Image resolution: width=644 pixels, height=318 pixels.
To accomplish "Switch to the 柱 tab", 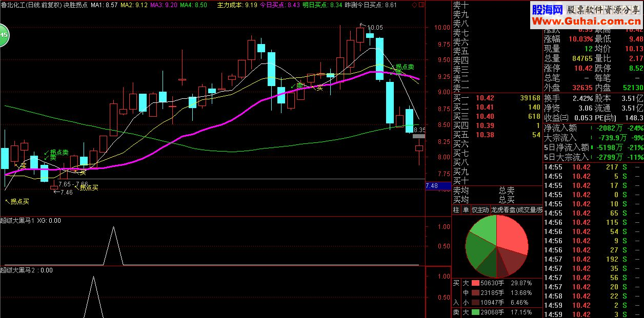I will 456,209.
